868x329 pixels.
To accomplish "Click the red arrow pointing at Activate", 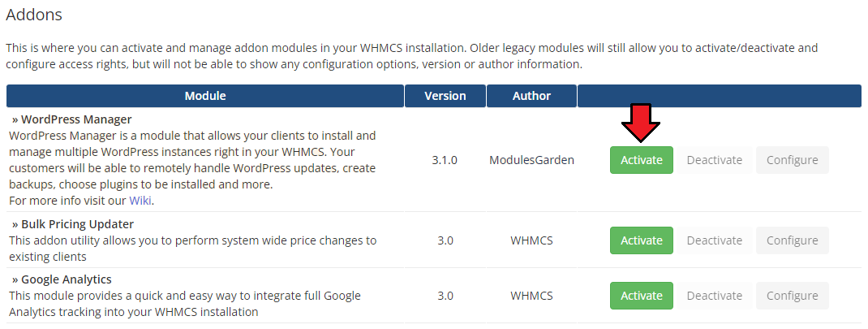I will 640,124.
